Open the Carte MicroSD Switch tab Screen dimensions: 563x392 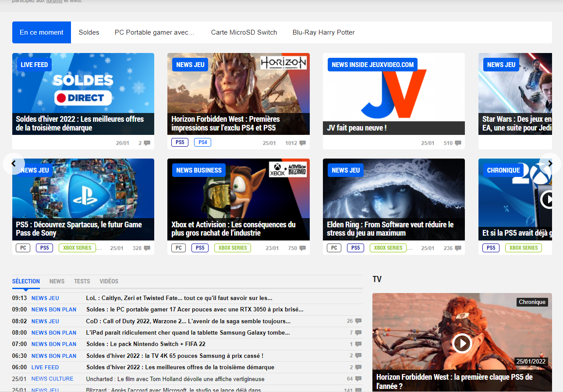[244, 32]
